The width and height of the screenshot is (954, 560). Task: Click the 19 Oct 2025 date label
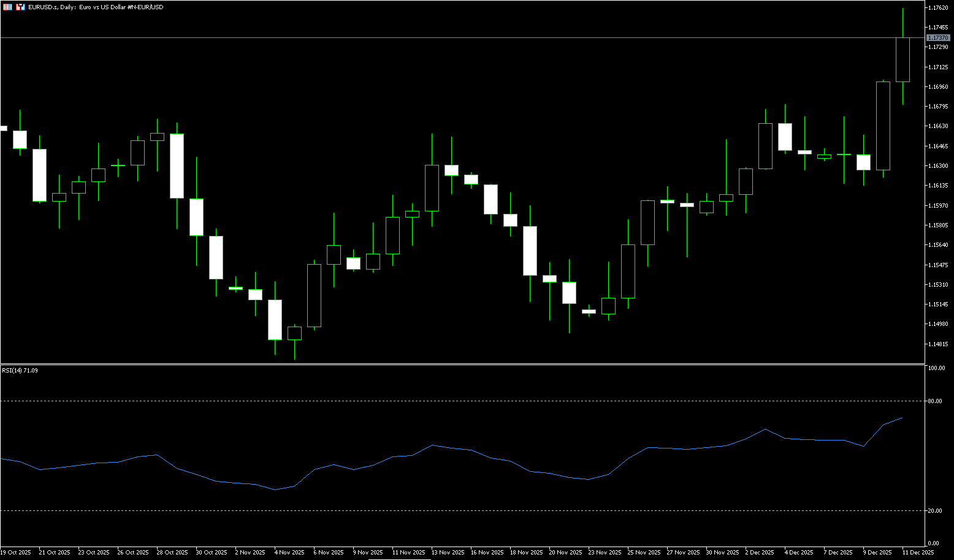[16, 553]
